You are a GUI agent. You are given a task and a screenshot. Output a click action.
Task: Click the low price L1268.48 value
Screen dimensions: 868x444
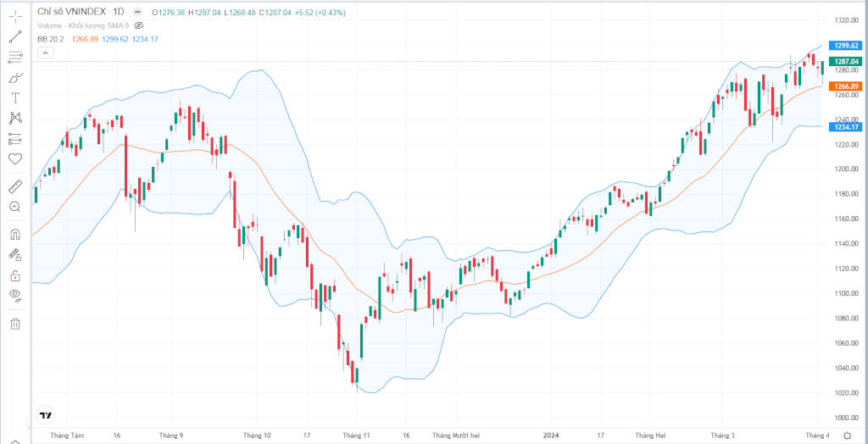[x=240, y=12]
